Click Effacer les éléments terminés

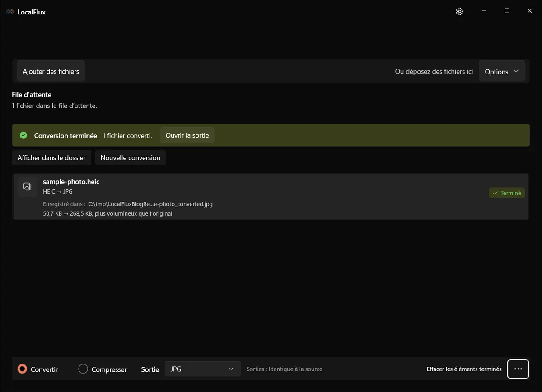pos(464,369)
